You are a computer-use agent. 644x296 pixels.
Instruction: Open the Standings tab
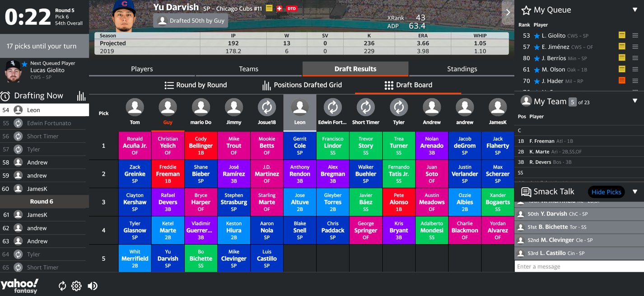point(462,69)
